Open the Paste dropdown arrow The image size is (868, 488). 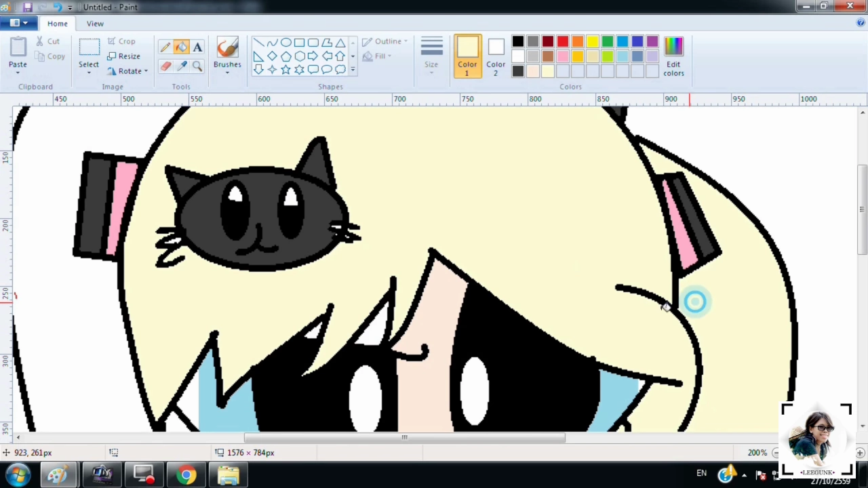pos(18,71)
